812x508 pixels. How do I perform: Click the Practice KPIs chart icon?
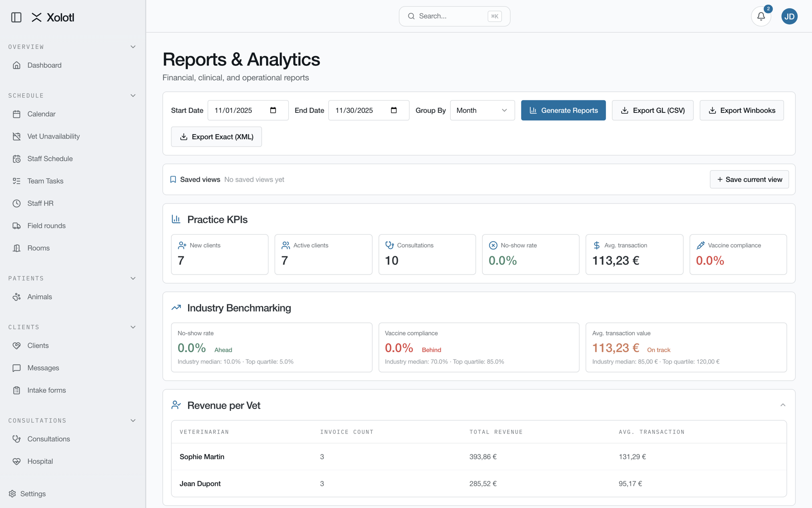point(176,219)
